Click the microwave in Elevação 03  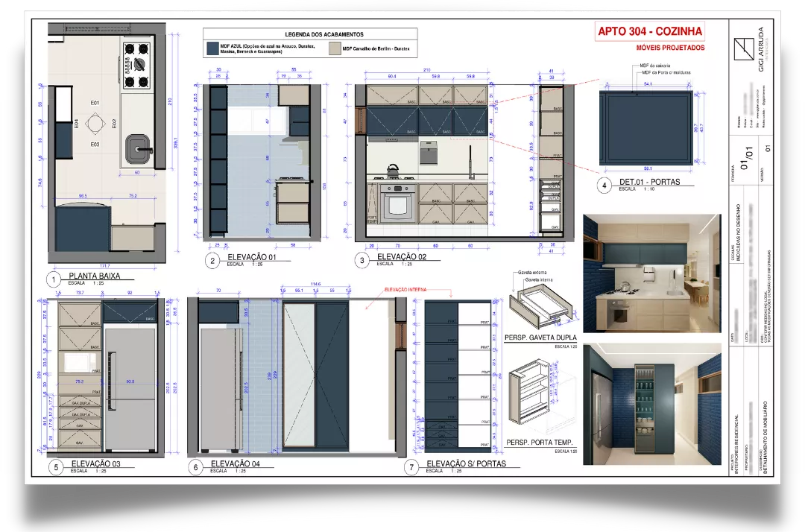point(78,361)
